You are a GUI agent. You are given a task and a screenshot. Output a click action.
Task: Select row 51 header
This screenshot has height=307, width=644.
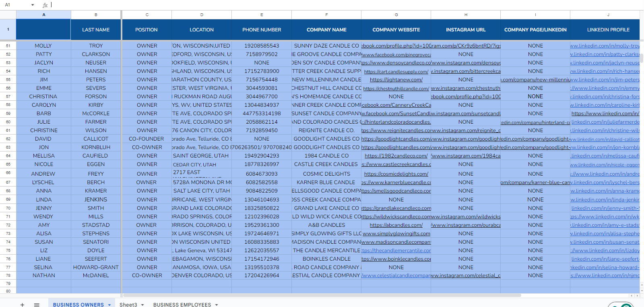[x=8, y=46]
